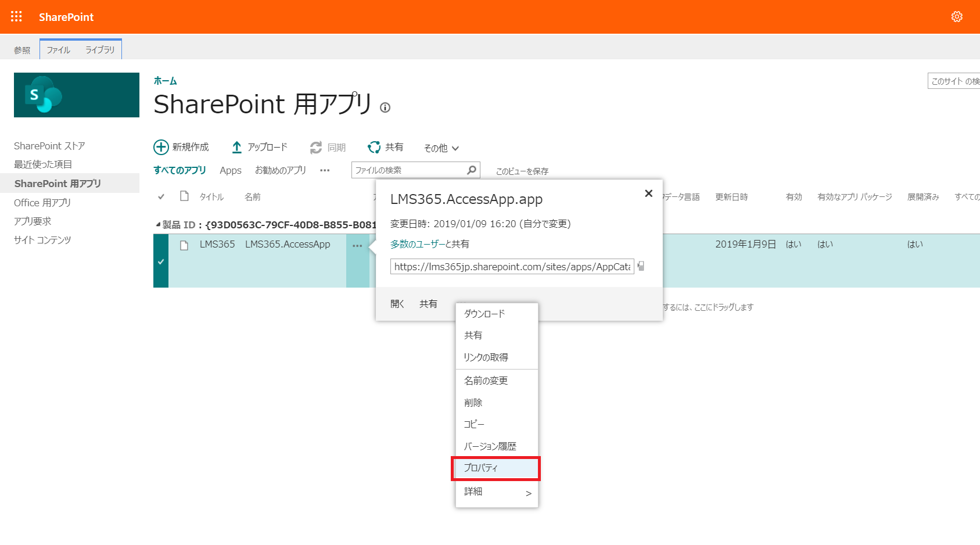Click the SharePoint header title

pos(66,17)
